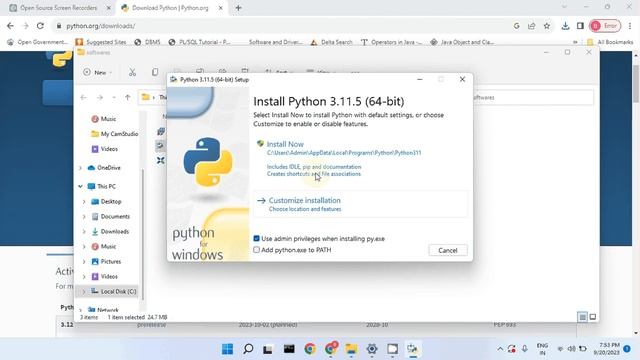Open Windows Start menu
This screenshot has width=640, height=360.
click(227, 349)
